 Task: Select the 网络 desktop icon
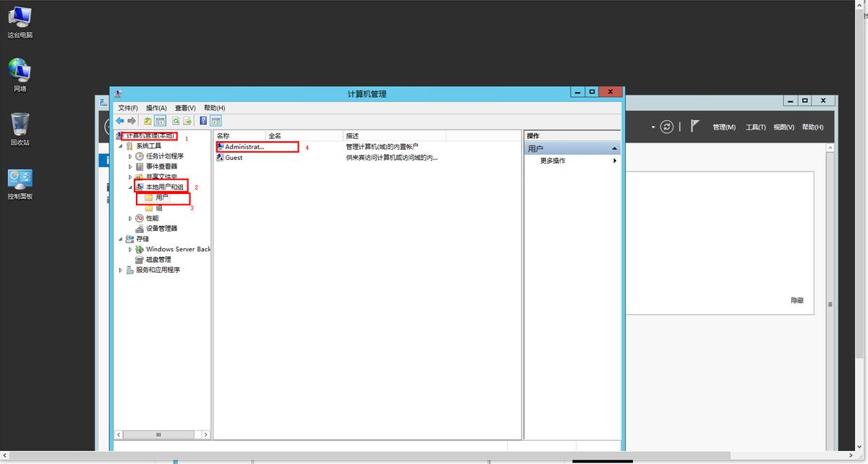20,75
